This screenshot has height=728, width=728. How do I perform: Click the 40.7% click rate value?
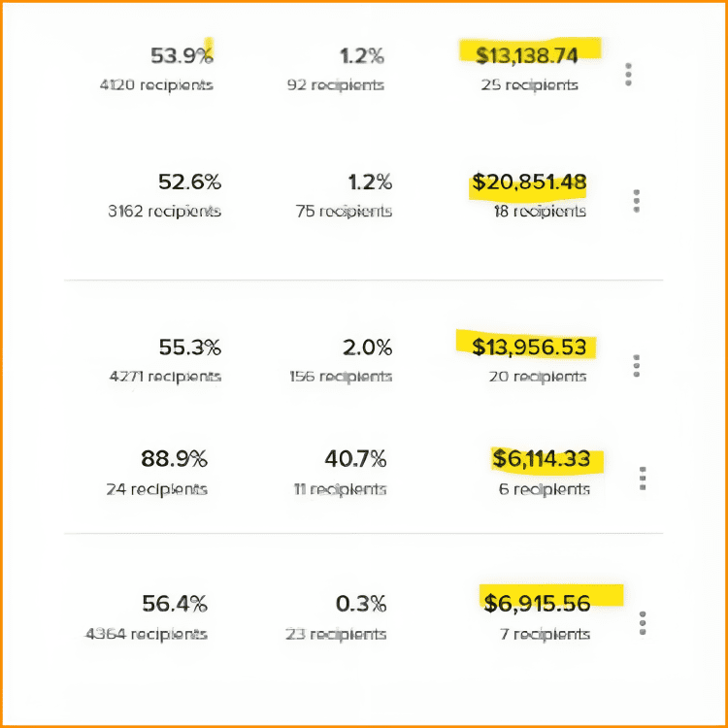click(x=355, y=458)
